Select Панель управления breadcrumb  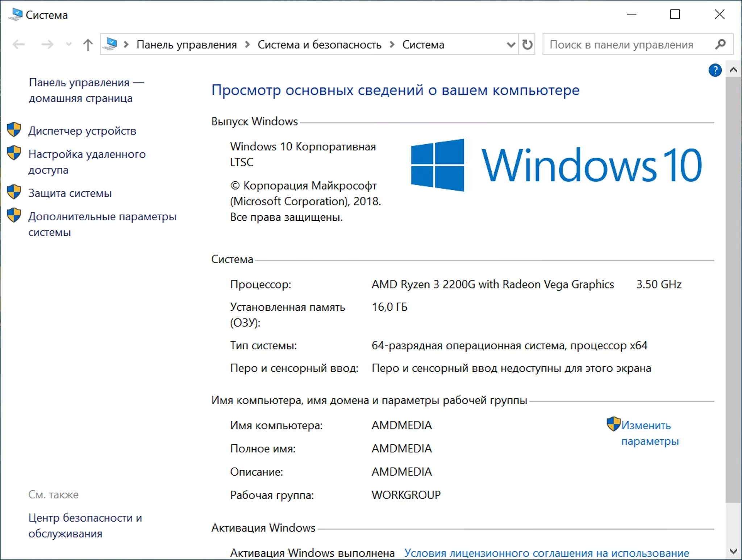tap(187, 45)
